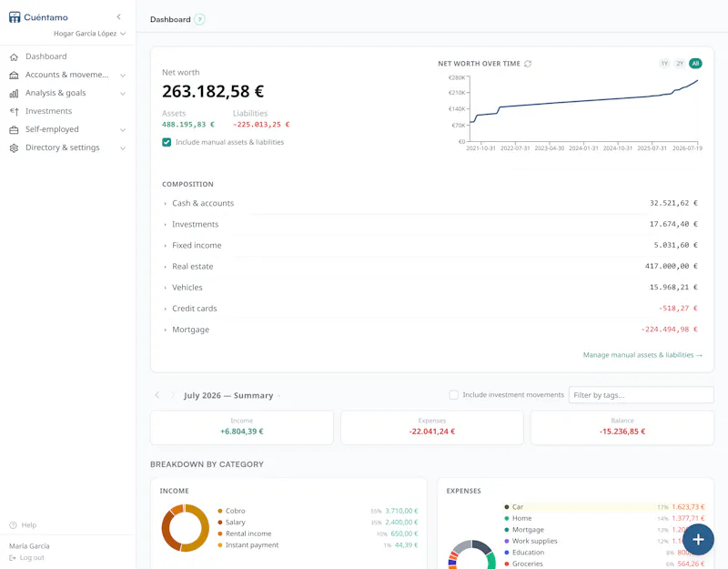Expand Self-employed submenu chevron
The image size is (728, 569).
(123, 130)
